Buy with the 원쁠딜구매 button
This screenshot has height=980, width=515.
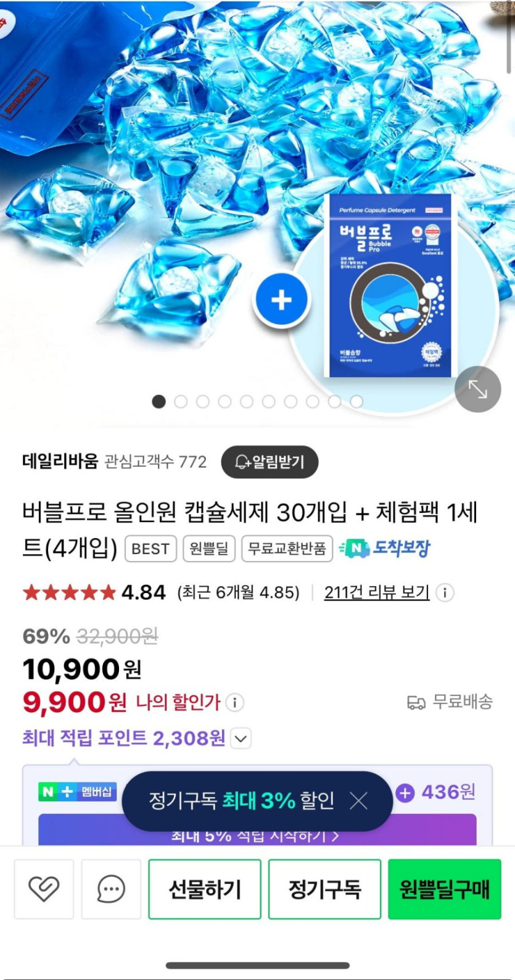click(x=444, y=889)
